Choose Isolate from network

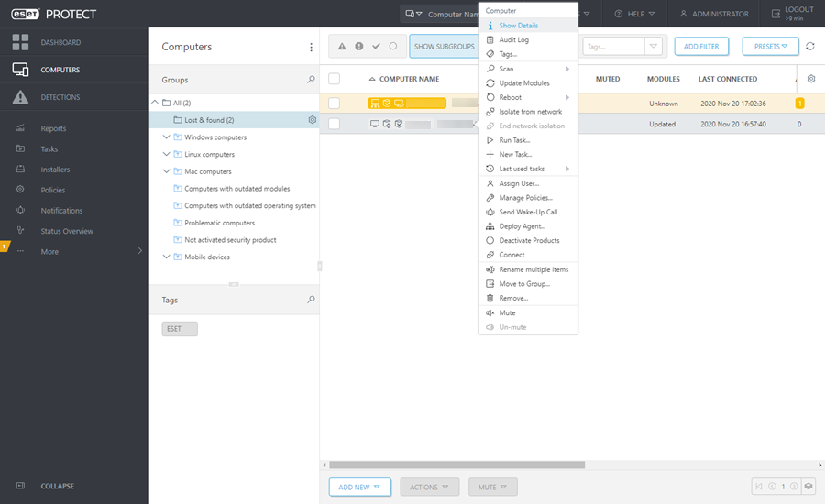tap(528, 112)
